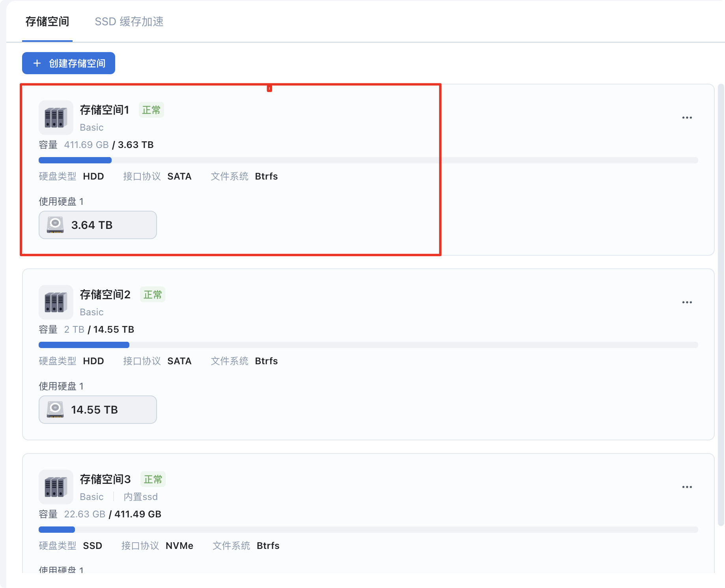Open the more options menu for 存储空间1
This screenshot has width=725, height=588.
[x=687, y=118]
